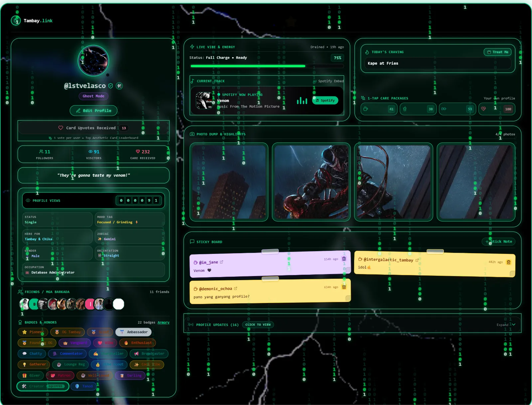The height and width of the screenshot is (405, 532).
Task: Send the battery charge care package (53)
Action: click(458, 109)
